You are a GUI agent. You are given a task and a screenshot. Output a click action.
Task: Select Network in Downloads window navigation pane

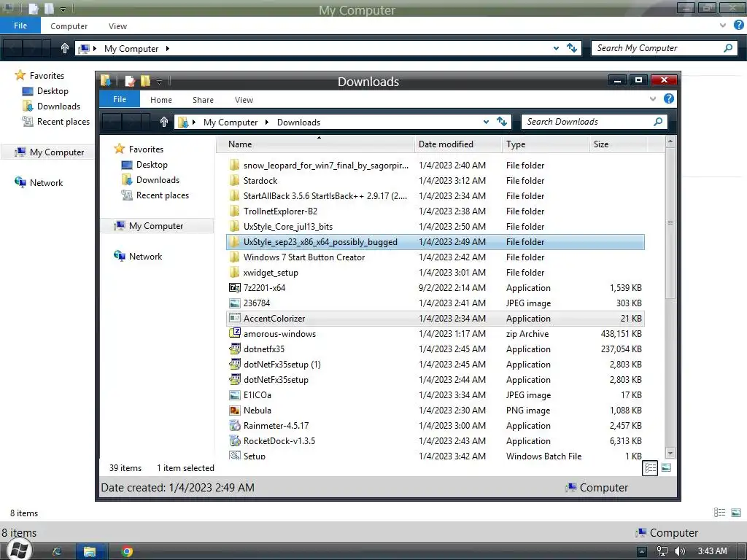click(x=145, y=256)
